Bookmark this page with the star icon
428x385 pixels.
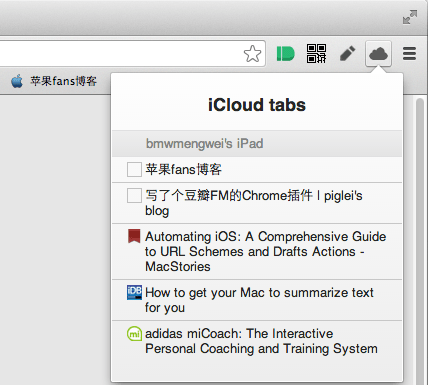click(252, 54)
